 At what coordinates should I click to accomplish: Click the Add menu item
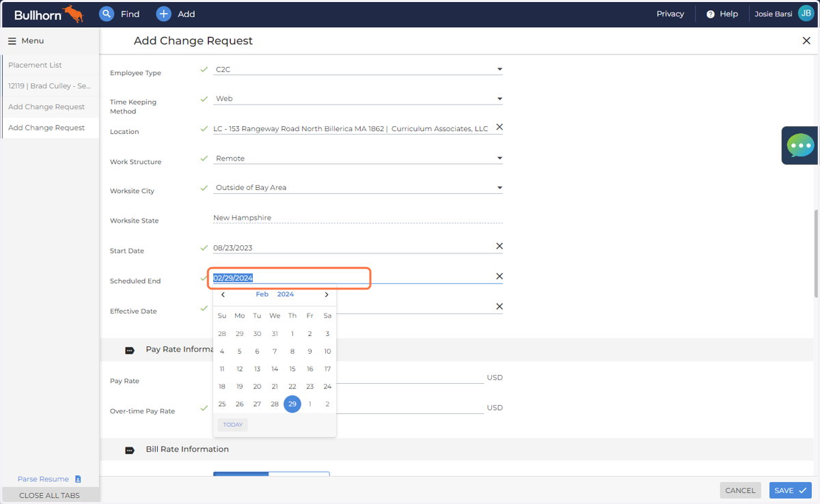pyautogui.click(x=187, y=14)
